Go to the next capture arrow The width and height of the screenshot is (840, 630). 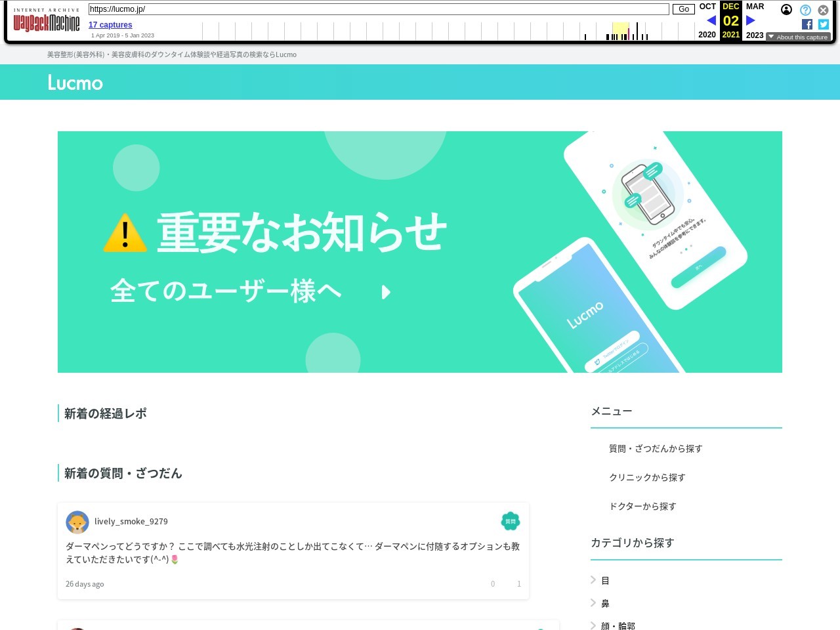751,20
